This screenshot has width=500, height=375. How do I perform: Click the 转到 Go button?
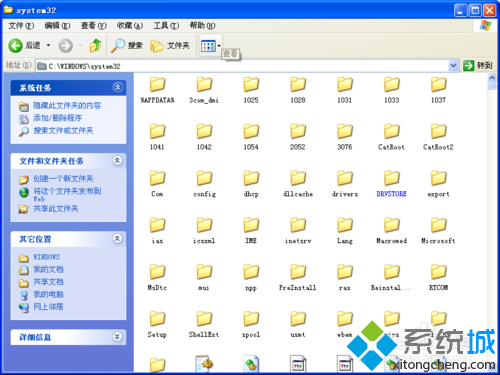(478, 65)
